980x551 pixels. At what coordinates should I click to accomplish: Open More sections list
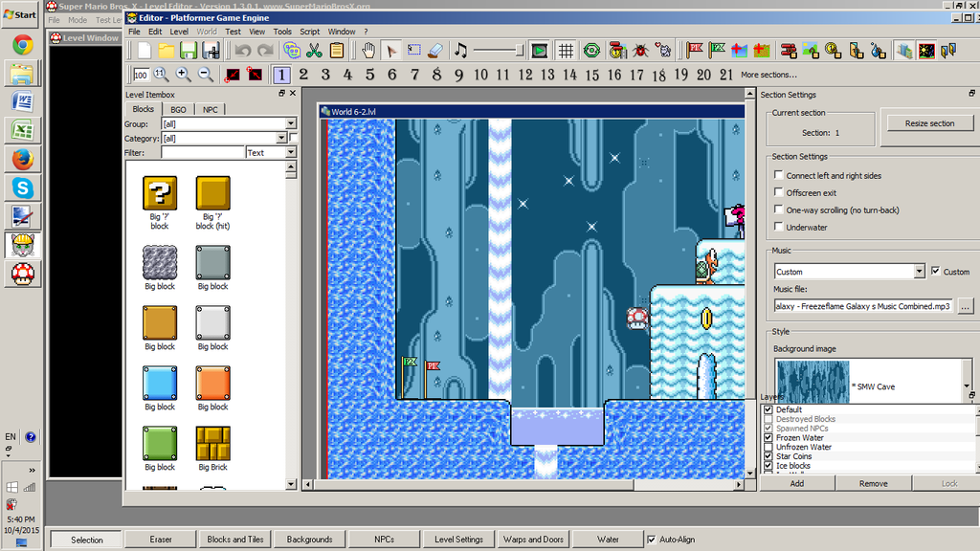768,75
